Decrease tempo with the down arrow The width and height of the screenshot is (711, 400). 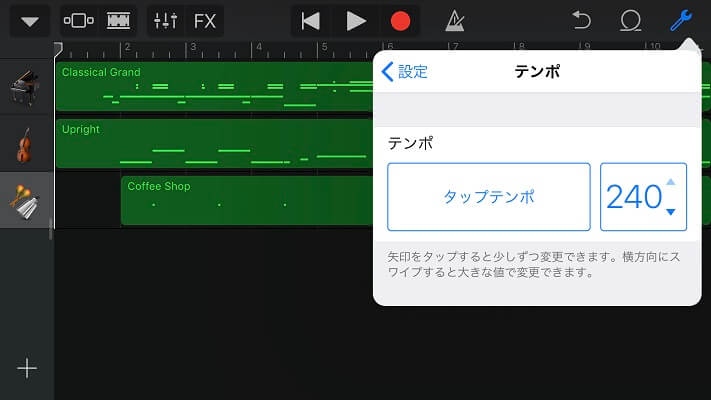click(671, 212)
